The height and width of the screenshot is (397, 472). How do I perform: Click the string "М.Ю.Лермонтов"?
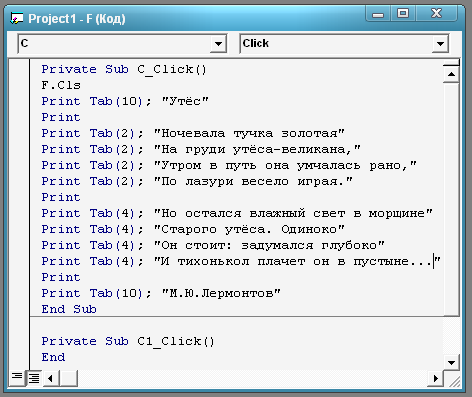click(221, 293)
